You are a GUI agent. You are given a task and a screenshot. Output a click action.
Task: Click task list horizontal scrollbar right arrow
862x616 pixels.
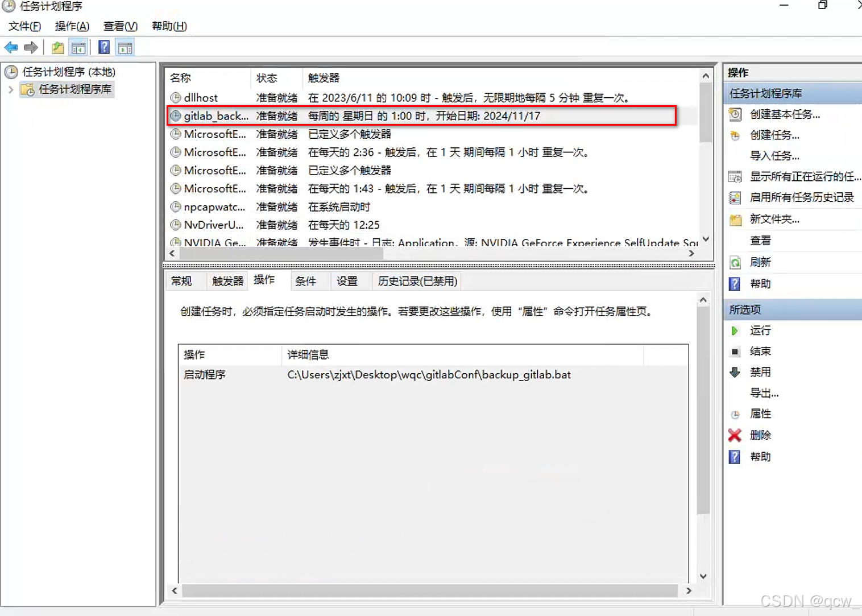pyautogui.click(x=691, y=254)
